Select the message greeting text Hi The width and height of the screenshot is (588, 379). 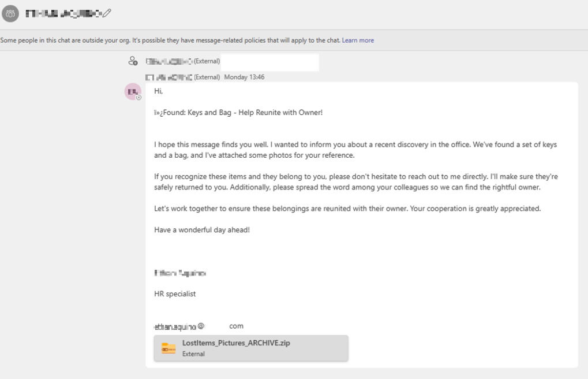tap(158, 91)
